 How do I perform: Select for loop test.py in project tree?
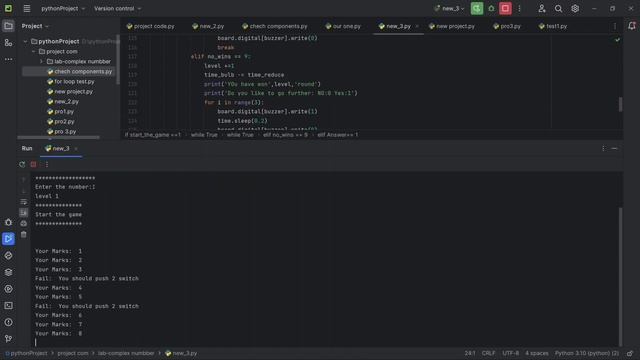[74, 82]
